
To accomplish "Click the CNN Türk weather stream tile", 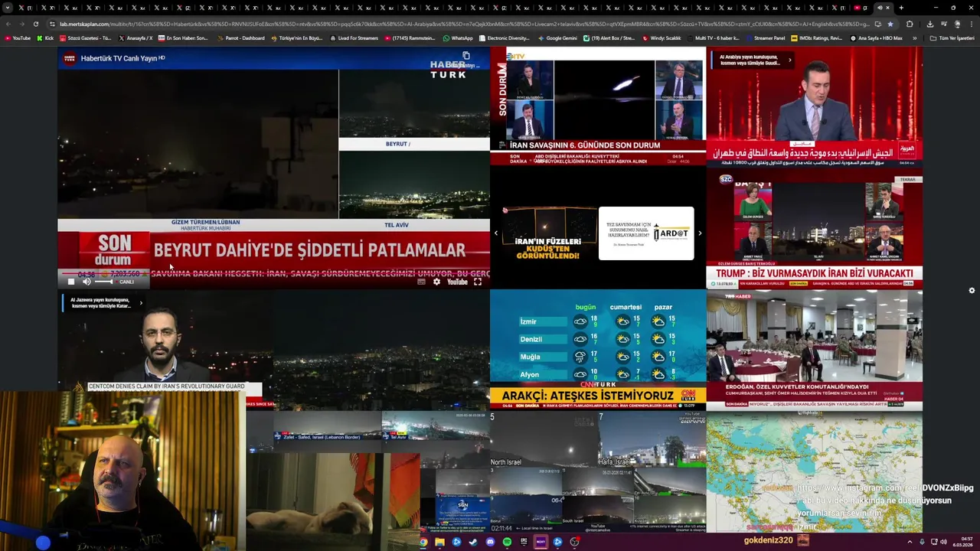I will (598, 350).
